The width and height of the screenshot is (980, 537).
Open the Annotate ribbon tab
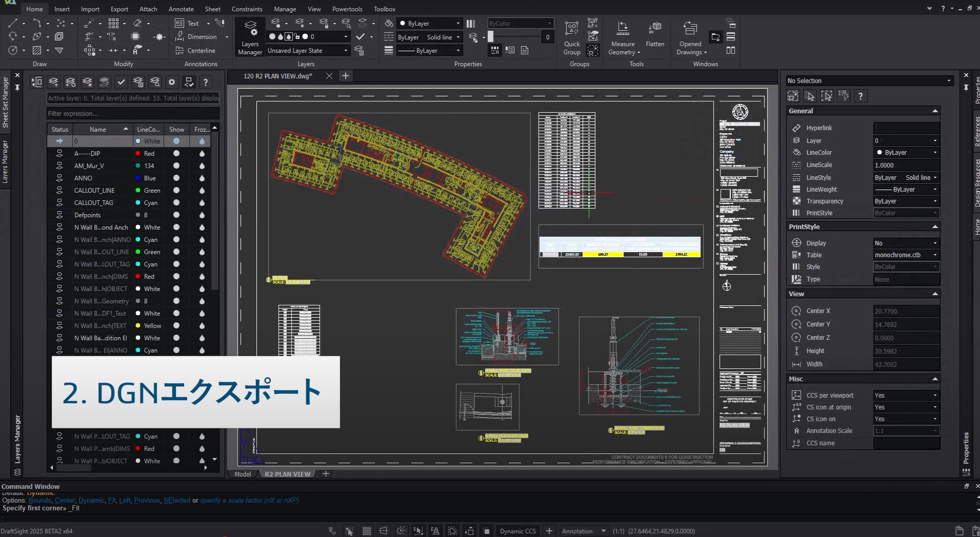coord(181,9)
